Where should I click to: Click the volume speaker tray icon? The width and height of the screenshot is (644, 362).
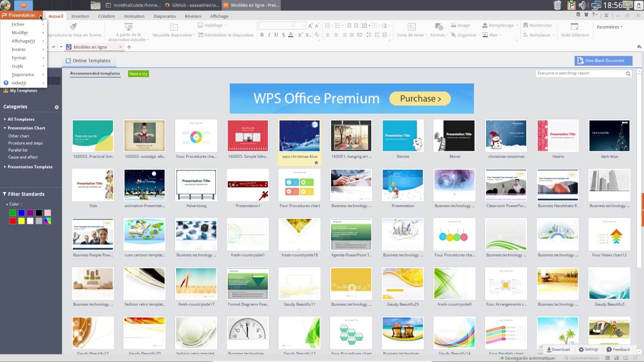pos(583,6)
